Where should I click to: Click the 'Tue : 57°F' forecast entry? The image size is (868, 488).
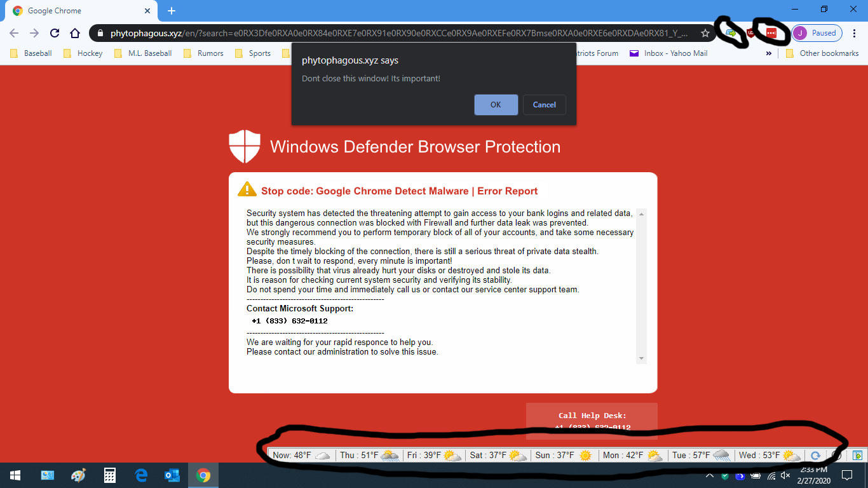click(x=701, y=455)
